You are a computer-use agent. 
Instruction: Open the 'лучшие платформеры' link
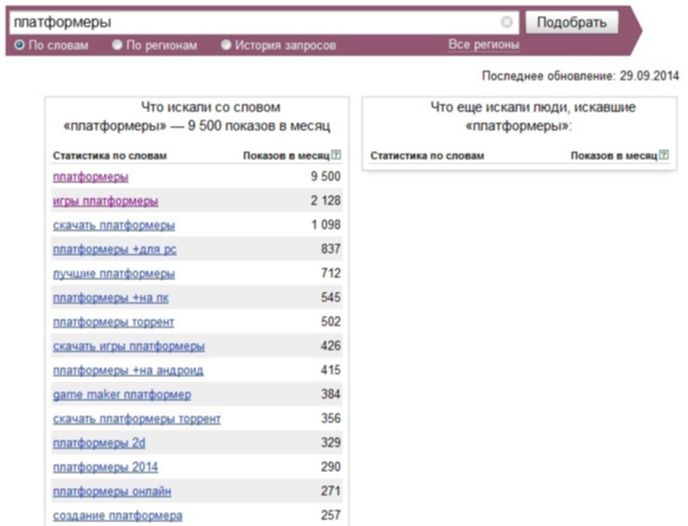click(114, 273)
